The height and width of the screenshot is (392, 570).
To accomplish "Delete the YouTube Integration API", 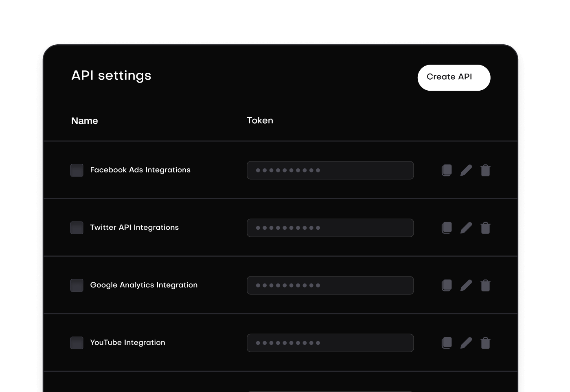I will point(486,343).
